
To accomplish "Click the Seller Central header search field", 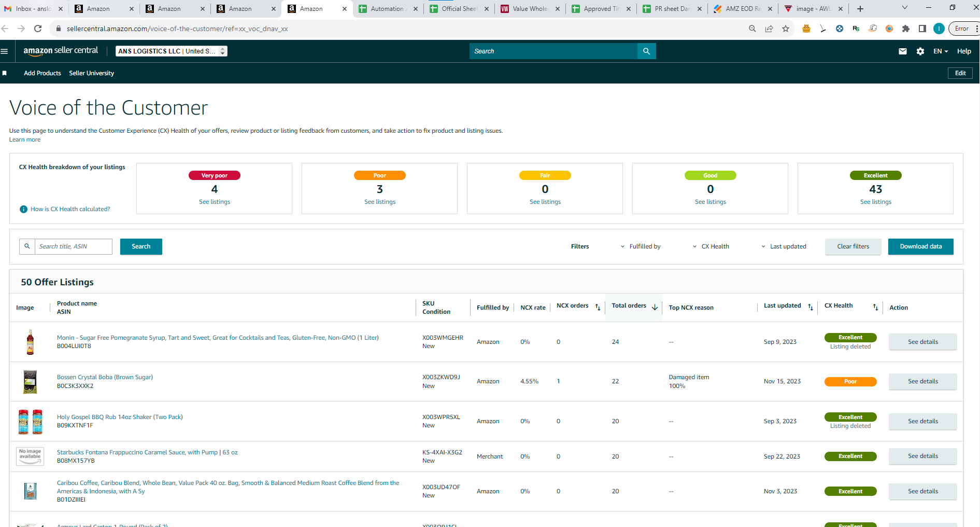I will [x=553, y=51].
